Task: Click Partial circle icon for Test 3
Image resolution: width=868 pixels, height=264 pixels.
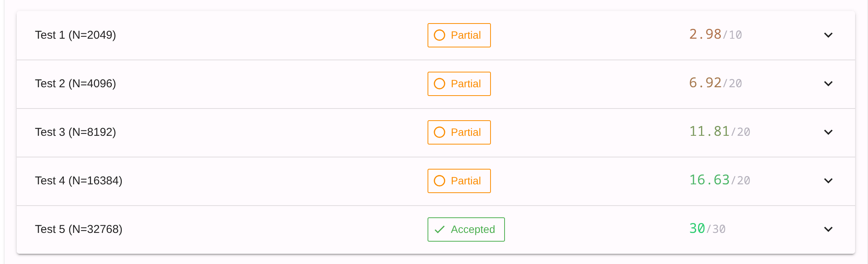Action: pos(439,132)
